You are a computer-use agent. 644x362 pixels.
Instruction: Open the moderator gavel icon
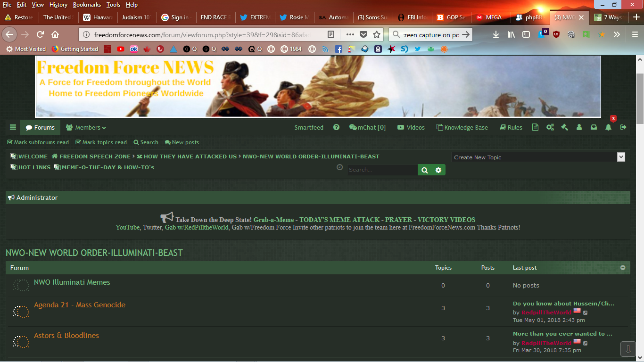coord(564,127)
